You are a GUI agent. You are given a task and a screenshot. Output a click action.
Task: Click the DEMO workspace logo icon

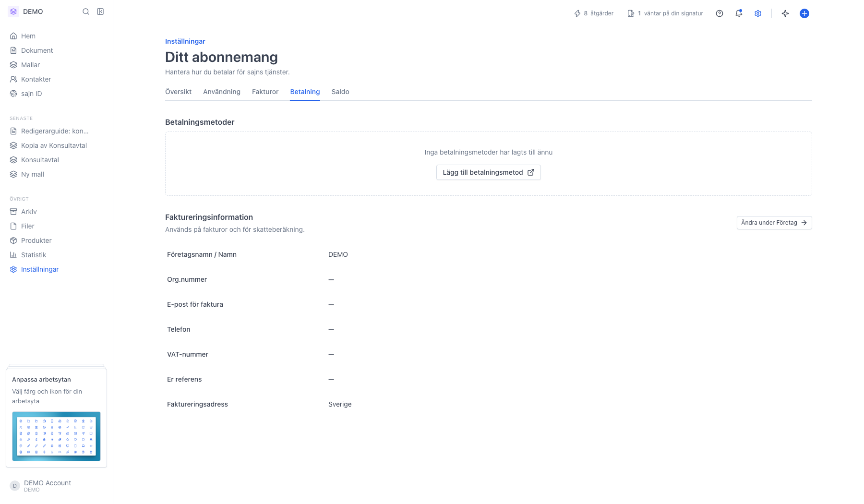click(13, 12)
